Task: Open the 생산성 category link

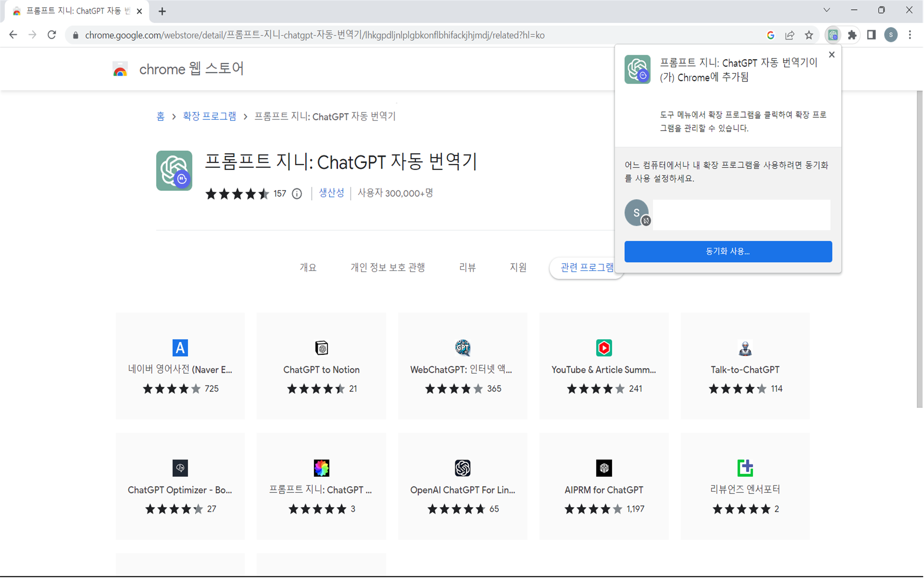Action: (x=332, y=193)
